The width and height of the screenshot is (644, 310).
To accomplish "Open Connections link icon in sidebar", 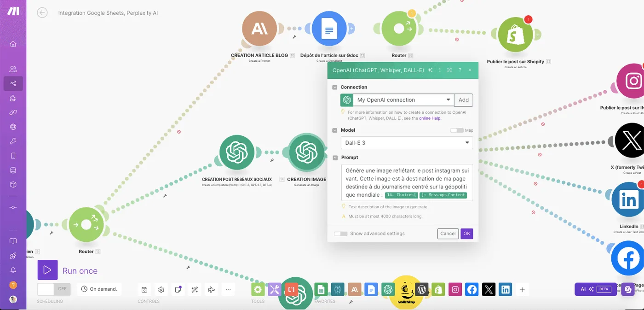I will [13, 112].
